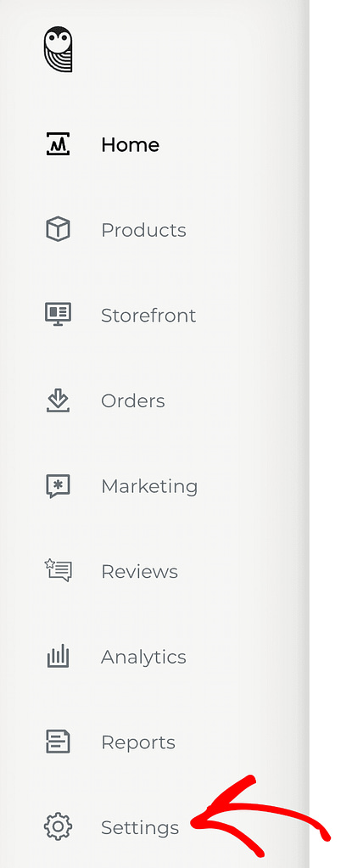
Task: Go to the Home menu label
Action: pos(130,145)
